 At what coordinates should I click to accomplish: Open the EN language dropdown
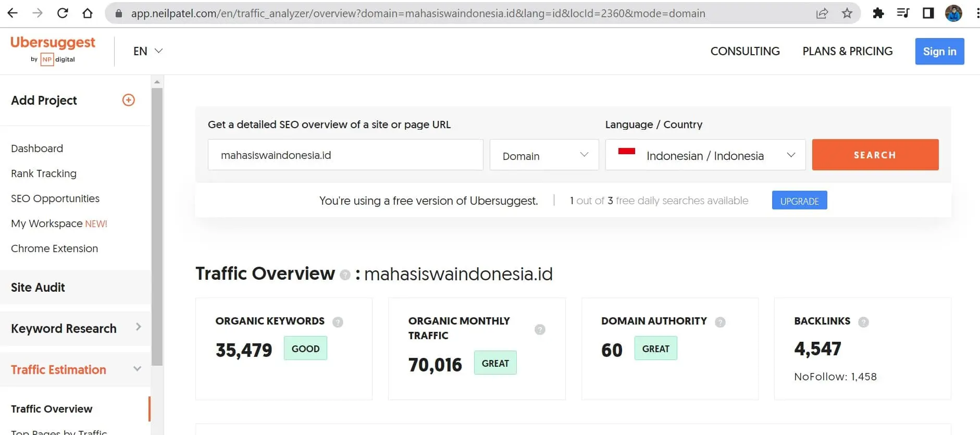click(x=148, y=51)
